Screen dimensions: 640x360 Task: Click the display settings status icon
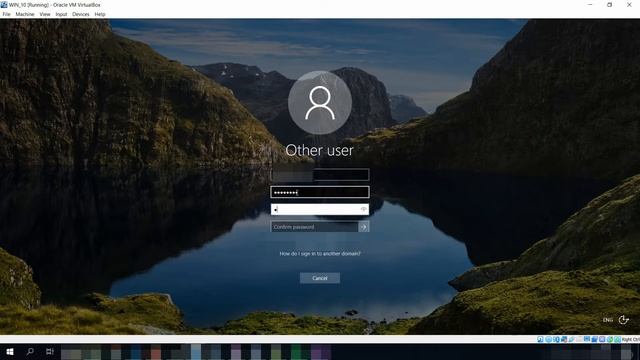click(587, 339)
